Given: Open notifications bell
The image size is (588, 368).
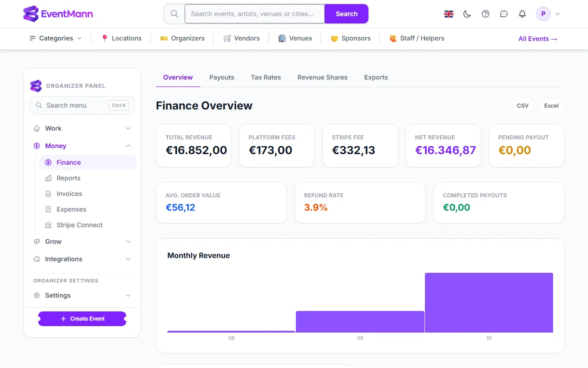Looking at the screenshot, I should coord(522,14).
